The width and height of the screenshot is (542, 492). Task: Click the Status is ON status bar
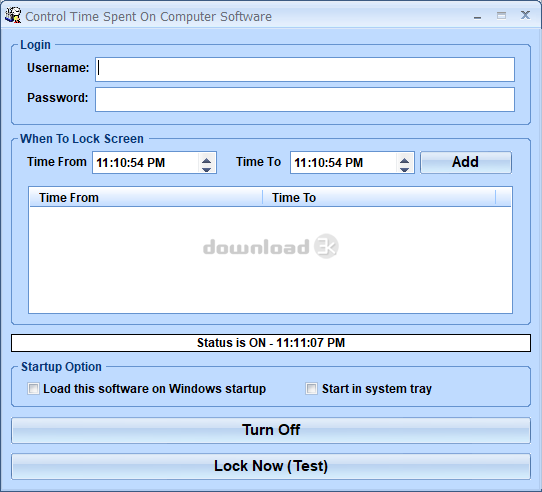[x=271, y=343]
